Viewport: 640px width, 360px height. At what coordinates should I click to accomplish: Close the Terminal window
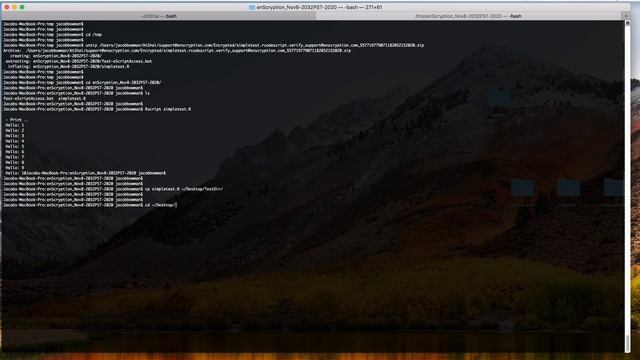(x=7, y=7)
